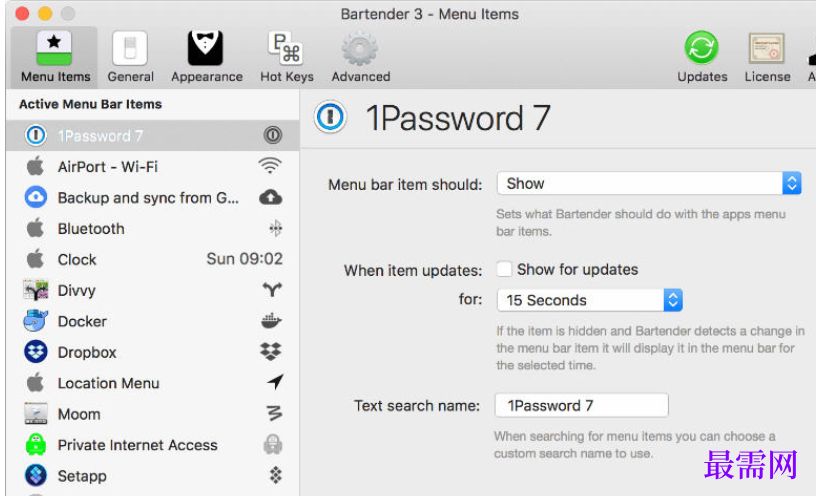Screen dimensions: 816x496
Task: Click the Apple icon next to Location Menu
Action: [x=35, y=382]
